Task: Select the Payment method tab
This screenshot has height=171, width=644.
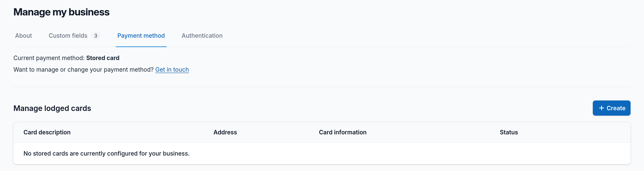Action: coord(141,36)
